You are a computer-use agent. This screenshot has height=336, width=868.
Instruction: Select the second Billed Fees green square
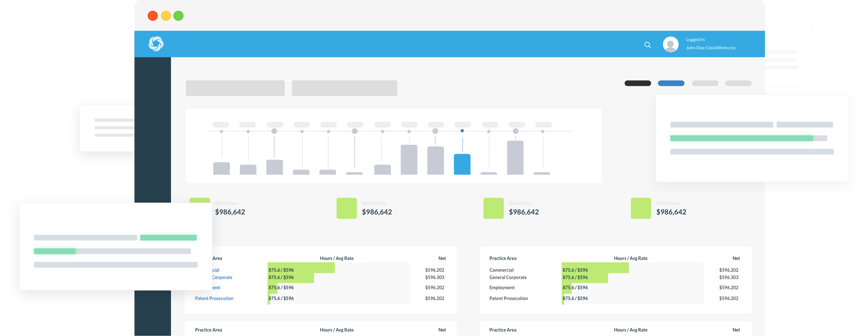coord(346,208)
